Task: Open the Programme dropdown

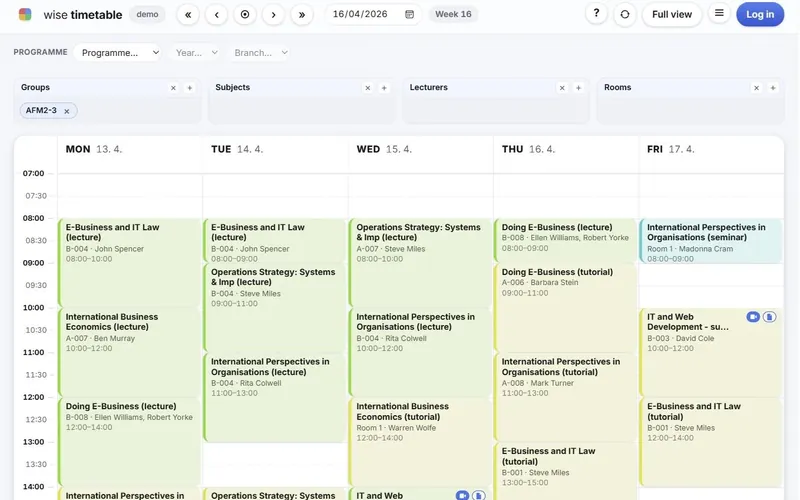Action: tap(117, 53)
